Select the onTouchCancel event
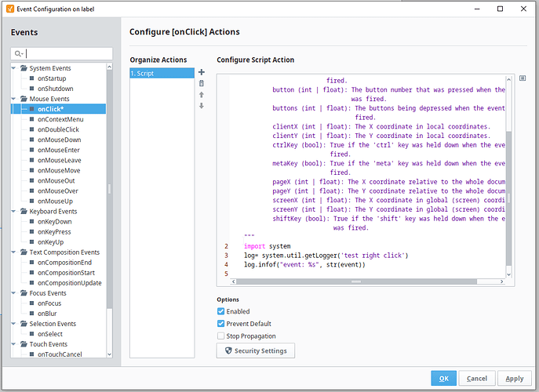This screenshot has width=539, height=392. [x=60, y=354]
